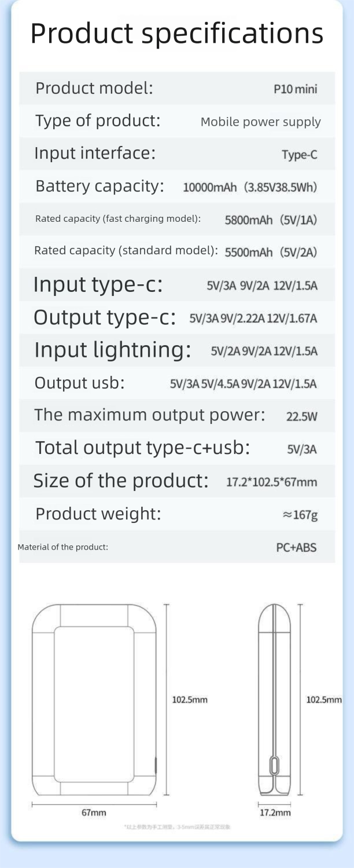The height and width of the screenshot is (868, 354).
Task: Click the Product specifications heading
Action: (176, 33)
